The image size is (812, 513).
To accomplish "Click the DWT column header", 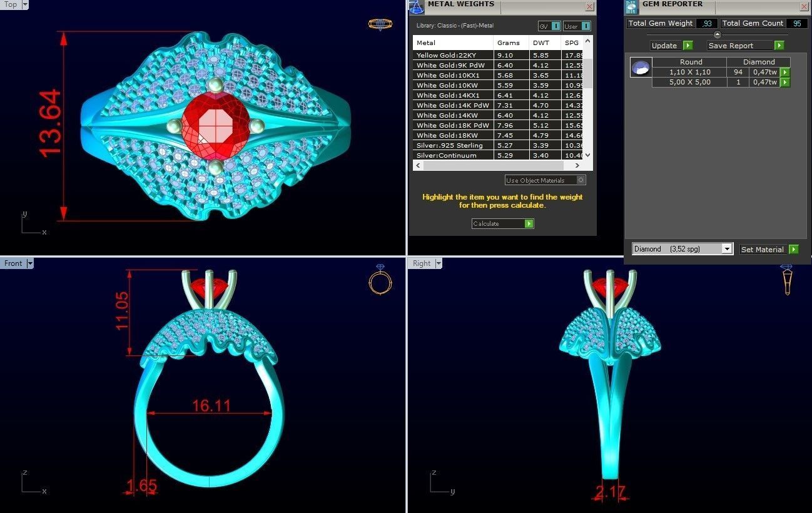I will tap(546, 43).
